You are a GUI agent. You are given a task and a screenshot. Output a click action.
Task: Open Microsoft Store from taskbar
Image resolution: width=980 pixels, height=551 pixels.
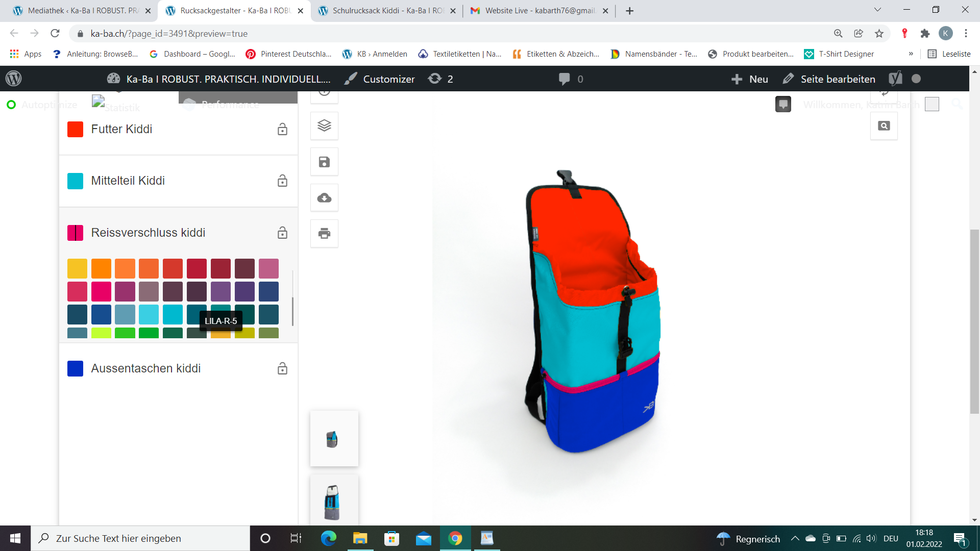[x=391, y=538]
